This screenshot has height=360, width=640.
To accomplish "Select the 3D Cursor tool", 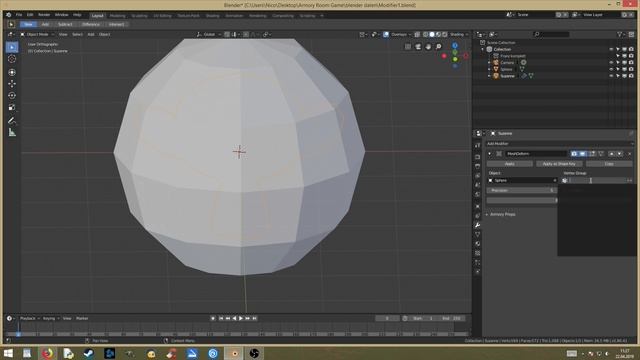I will tap(12, 59).
